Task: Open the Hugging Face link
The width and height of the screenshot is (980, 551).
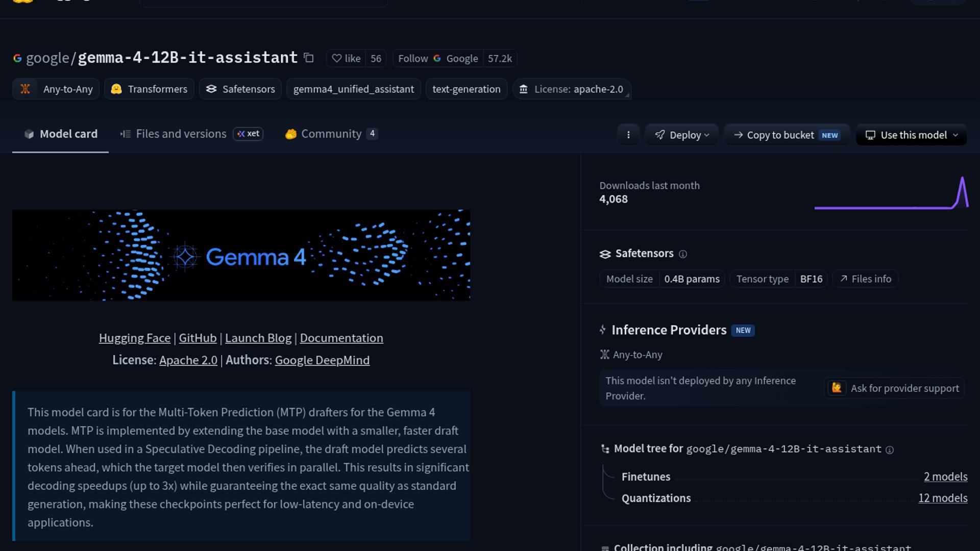Action: coord(134,338)
